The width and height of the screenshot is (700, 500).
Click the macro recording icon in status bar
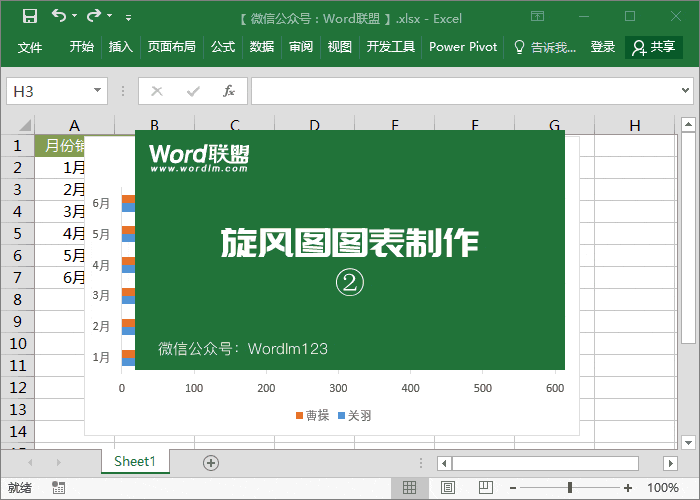(x=59, y=488)
